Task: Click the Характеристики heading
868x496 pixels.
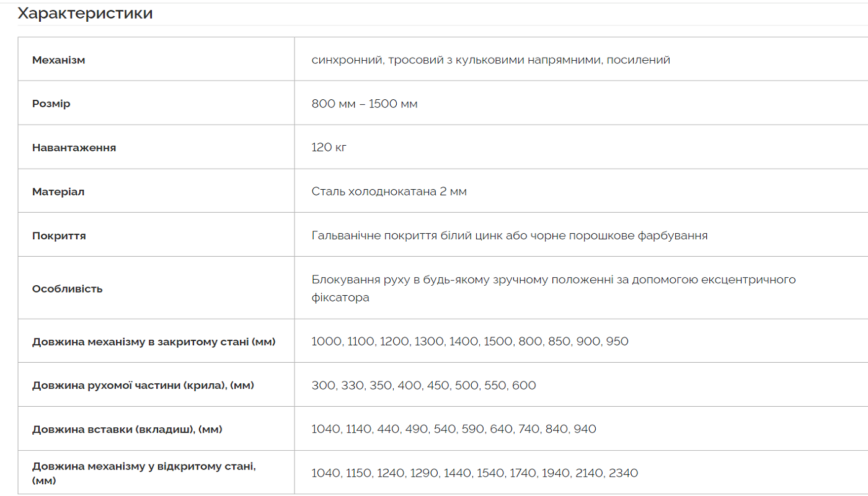Action: 85,13
